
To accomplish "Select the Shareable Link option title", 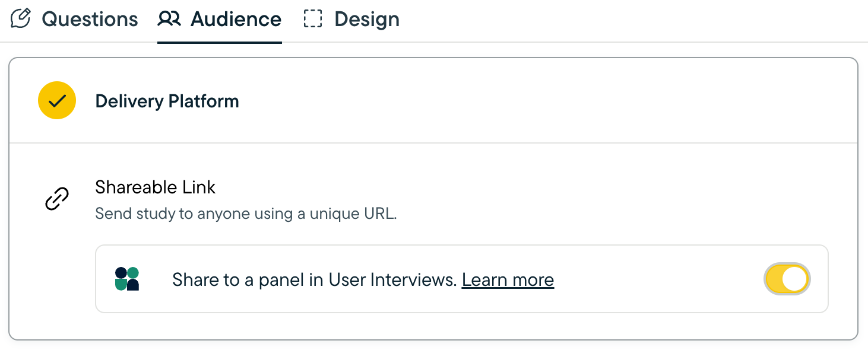I will click(x=156, y=187).
